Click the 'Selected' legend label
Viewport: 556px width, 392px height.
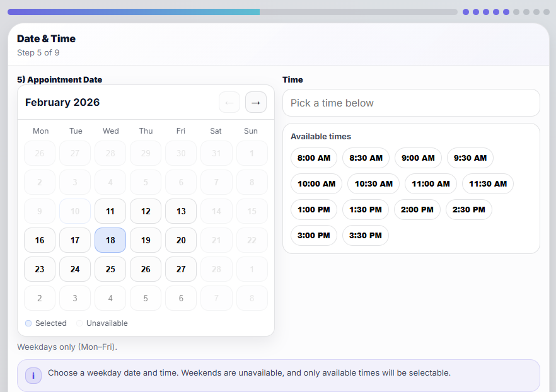tap(50, 323)
